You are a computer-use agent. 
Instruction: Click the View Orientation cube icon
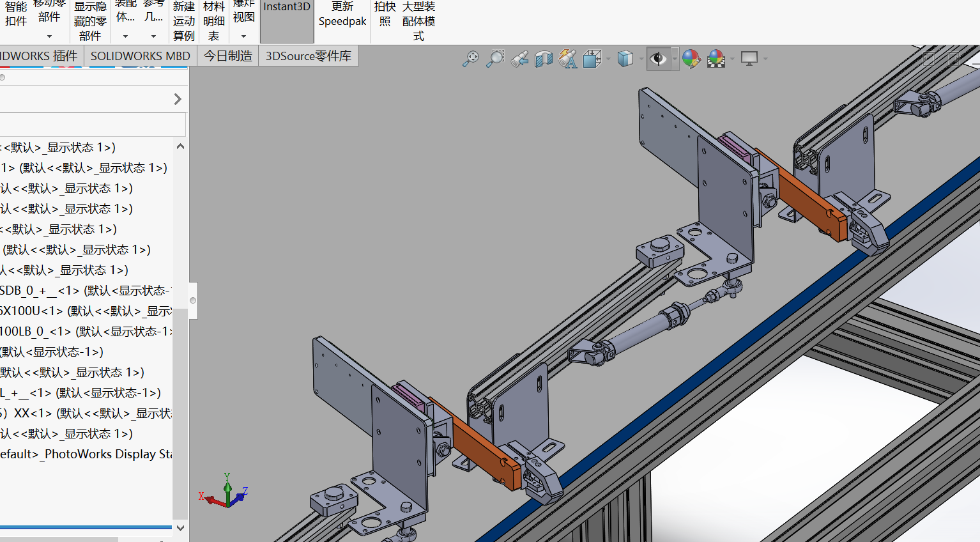(592, 59)
